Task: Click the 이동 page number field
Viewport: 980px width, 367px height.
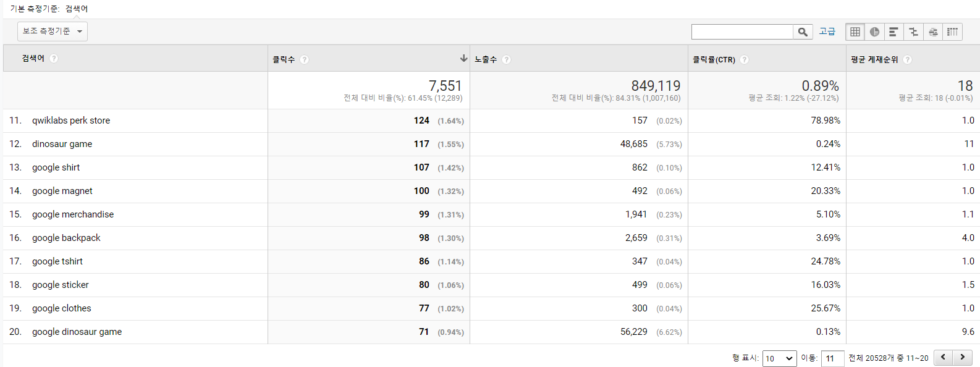Action: 832,358
